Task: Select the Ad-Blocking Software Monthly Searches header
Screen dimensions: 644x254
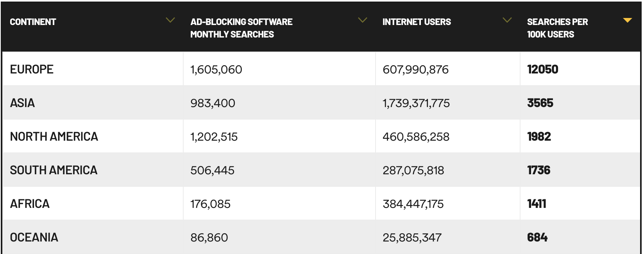Action: pyautogui.click(x=241, y=27)
